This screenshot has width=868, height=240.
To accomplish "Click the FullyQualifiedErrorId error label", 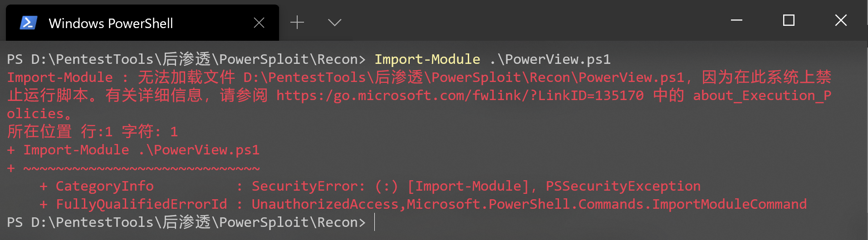I will 141,204.
